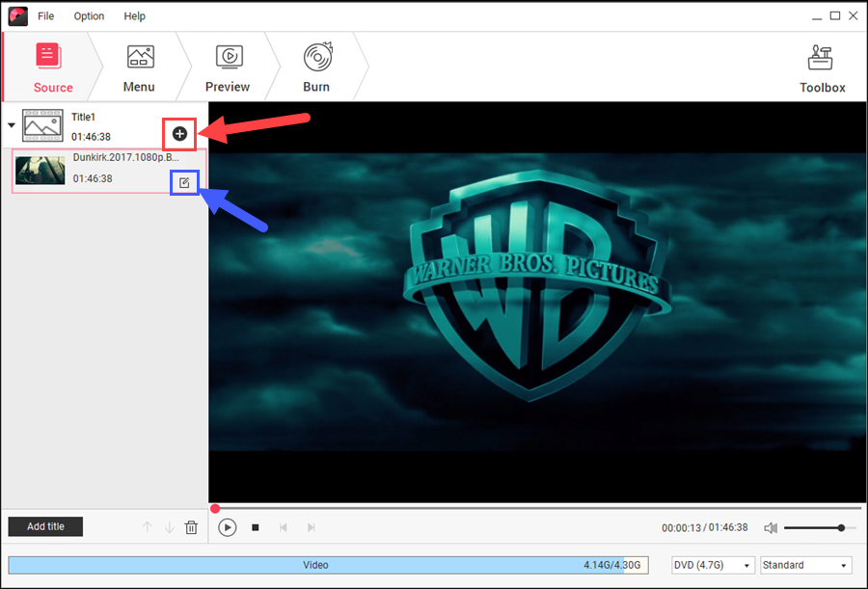
Task: Click the Add title button
Action: pyautogui.click(x=45, y=526)
